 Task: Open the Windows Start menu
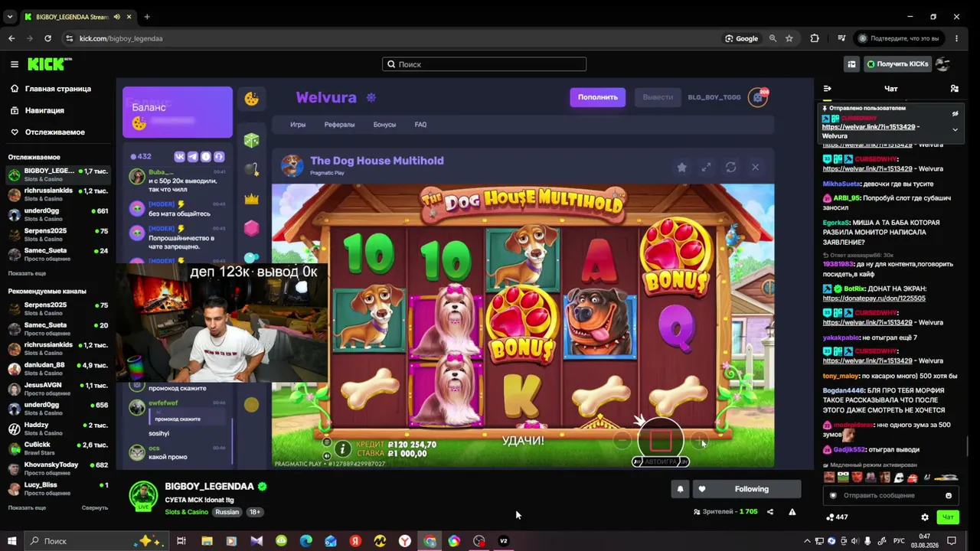(x=11, y=541)
